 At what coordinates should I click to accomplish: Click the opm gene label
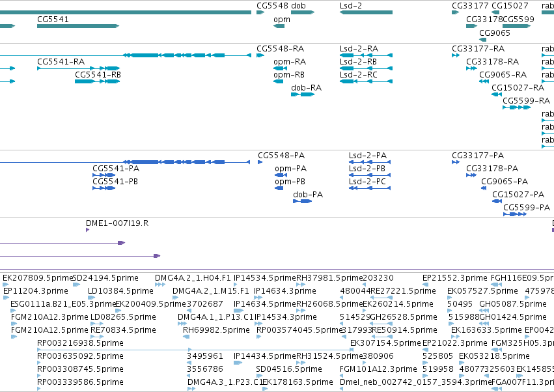point(282,20)
